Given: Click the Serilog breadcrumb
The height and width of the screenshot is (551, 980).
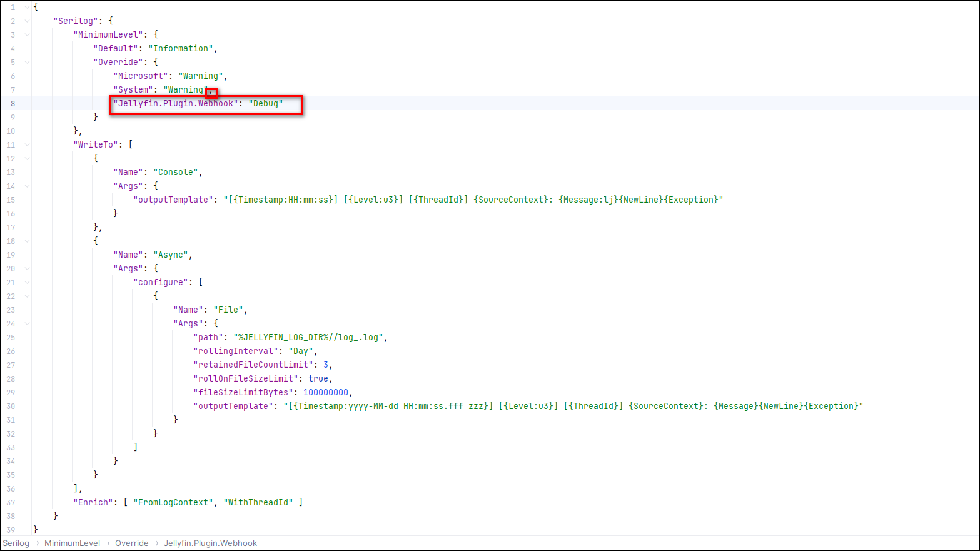Looking at the screenshot, I should click(x=16, y=543).
